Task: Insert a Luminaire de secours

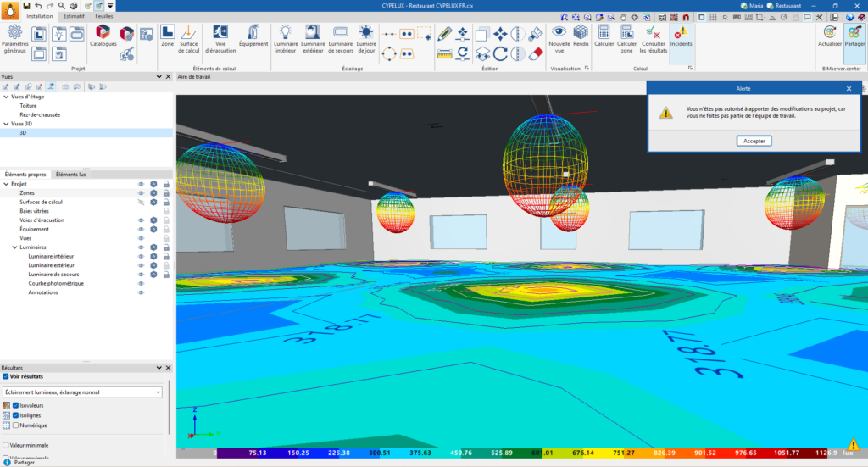Action: pyautogui.click(x=340, y=37)
